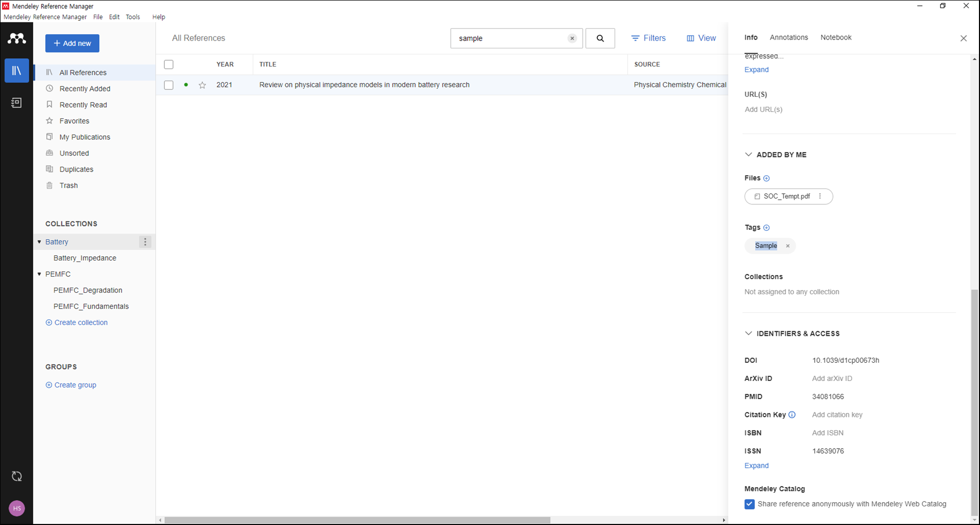980x525 pixels.
Task: Collapse IDENTIFIERS & ACCESS section
Action: [748, 334]
